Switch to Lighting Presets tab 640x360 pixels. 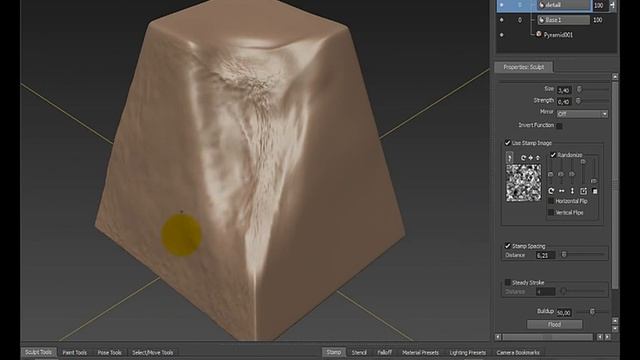point(468,352)
